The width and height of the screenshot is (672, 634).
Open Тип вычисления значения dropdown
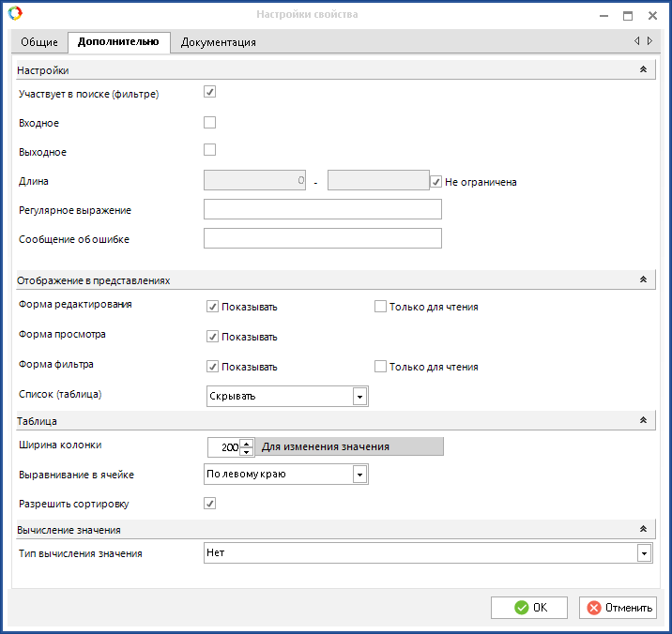point(644,553)
